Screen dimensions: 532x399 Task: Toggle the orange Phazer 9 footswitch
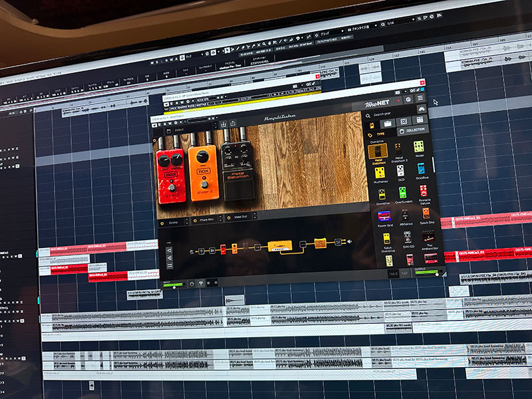click(x=204, y=185)
